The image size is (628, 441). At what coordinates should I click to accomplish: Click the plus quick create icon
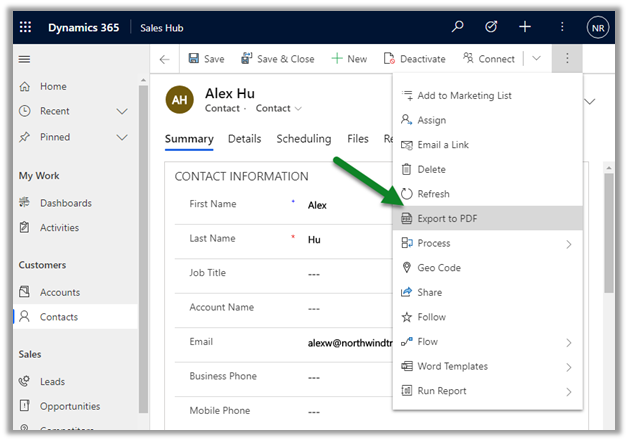tap(525, 27)
